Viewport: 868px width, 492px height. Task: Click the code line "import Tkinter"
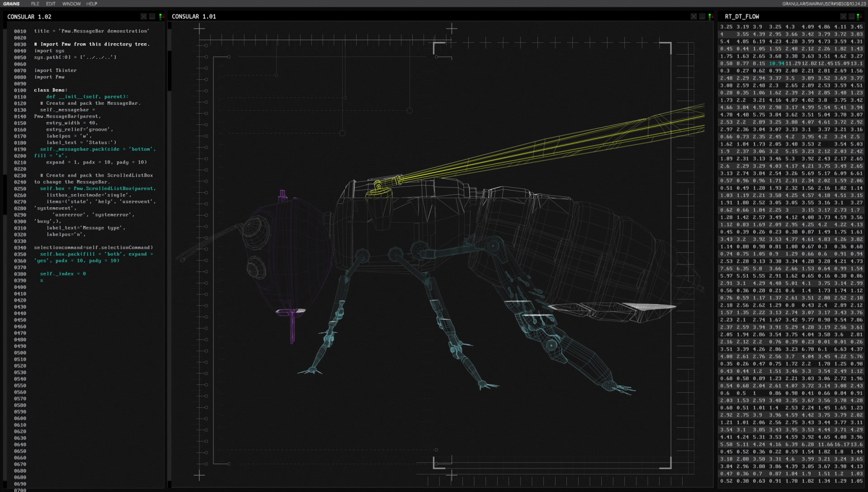[55, 71]
